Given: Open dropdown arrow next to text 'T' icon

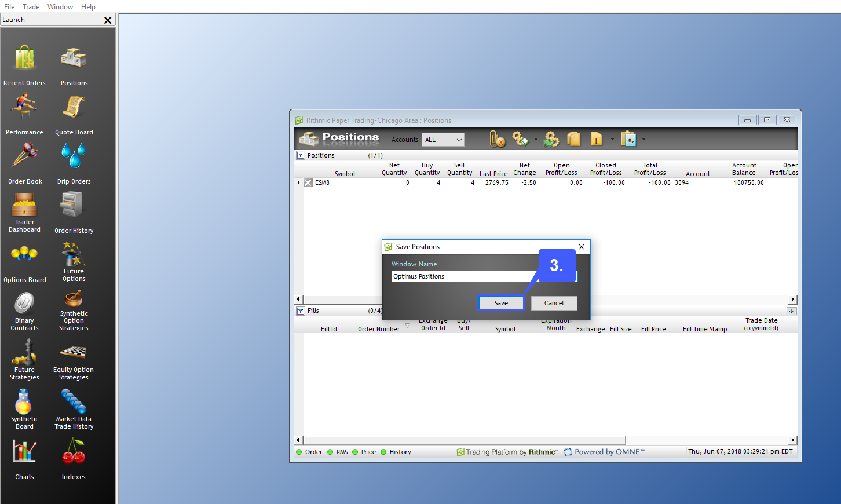Looking at the screenshot, I should [x=612, y=139].
